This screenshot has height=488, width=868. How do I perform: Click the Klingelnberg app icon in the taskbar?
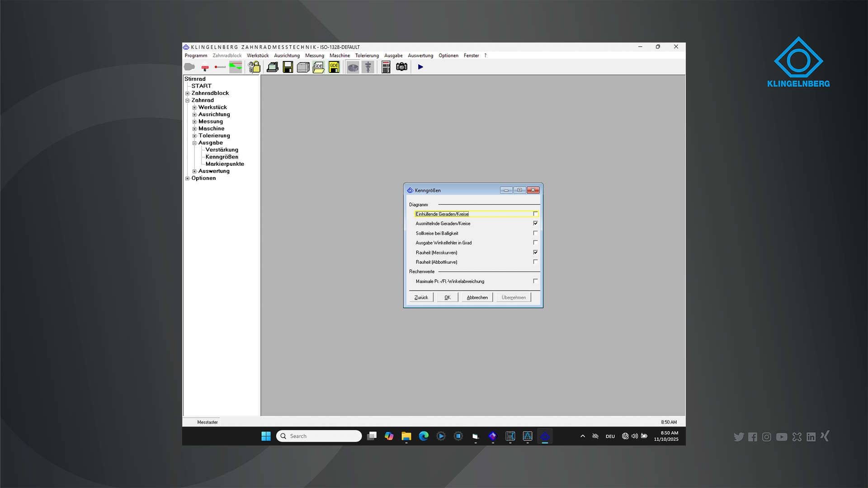click(x=545, y=436)
